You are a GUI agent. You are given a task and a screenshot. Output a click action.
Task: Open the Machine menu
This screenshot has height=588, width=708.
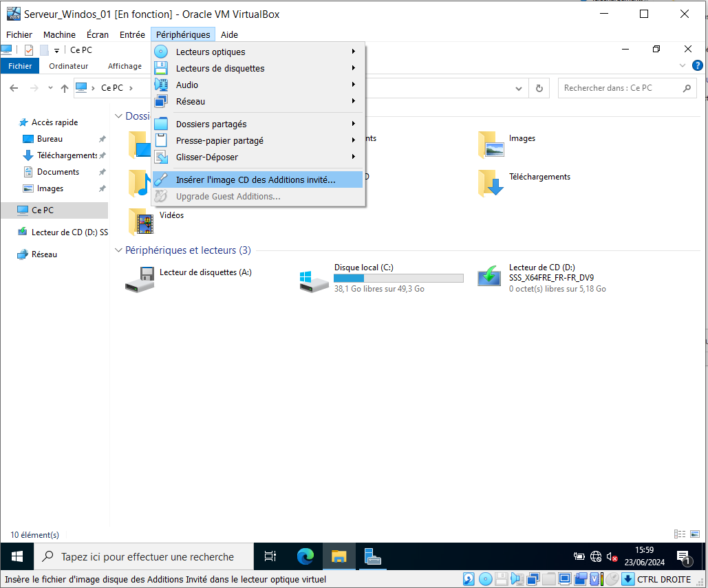tap(59, 34)
